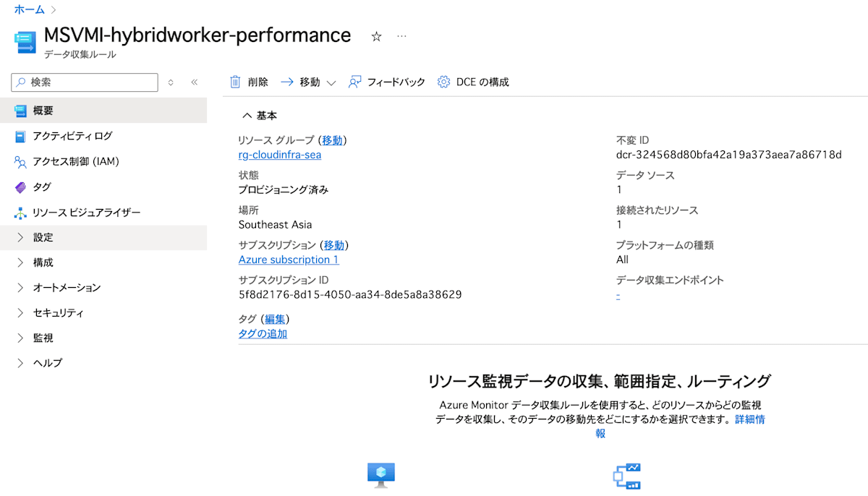Click the アクセス制御 (IAM) icon
The width and height of the screenshot is (868, 496).
pyautogui.click(x=20, y=161)
